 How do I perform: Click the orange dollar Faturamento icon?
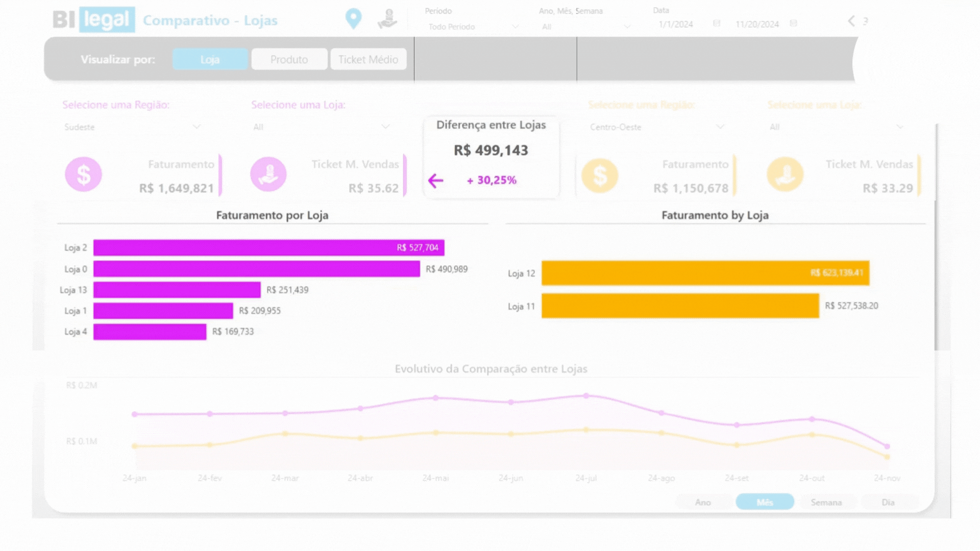pos(600,176)
